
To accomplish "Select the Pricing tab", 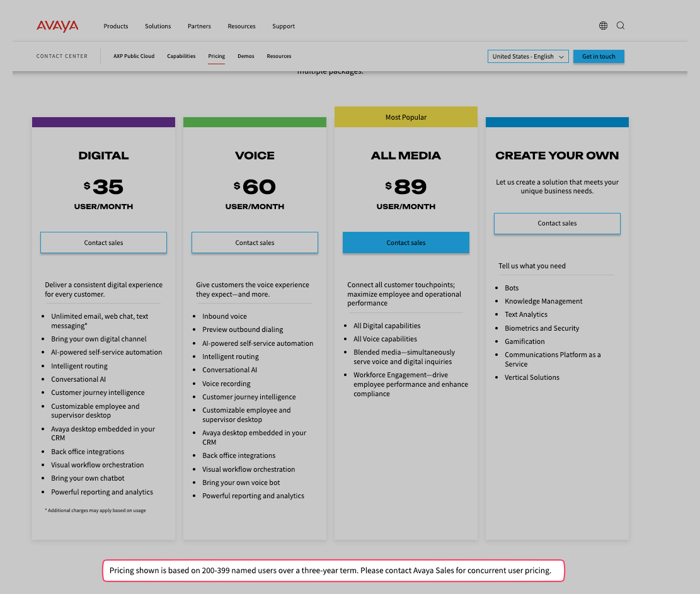I will click(x=216, y=56).
